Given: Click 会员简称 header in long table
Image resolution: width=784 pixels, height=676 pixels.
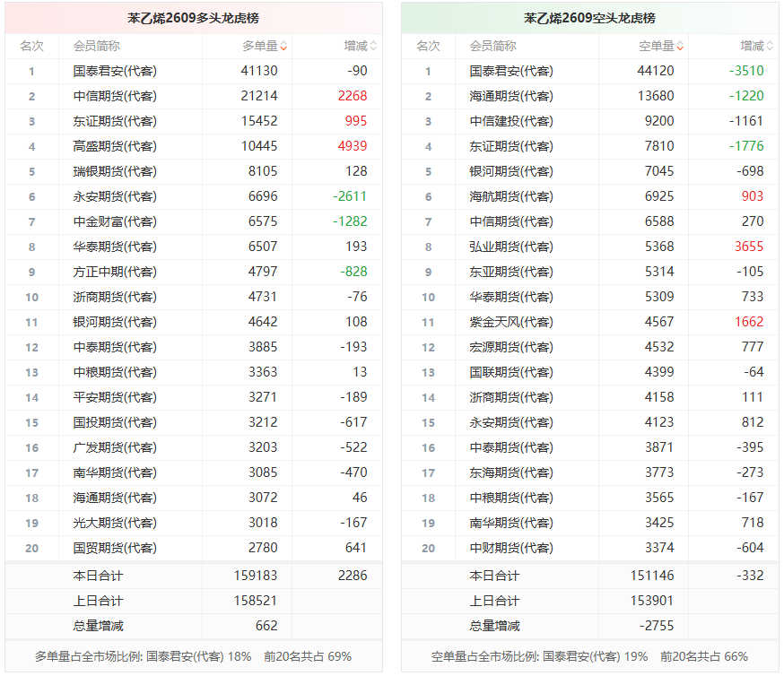Looking at the screenshot, I should pyautogui.click(x=97, y=47).
